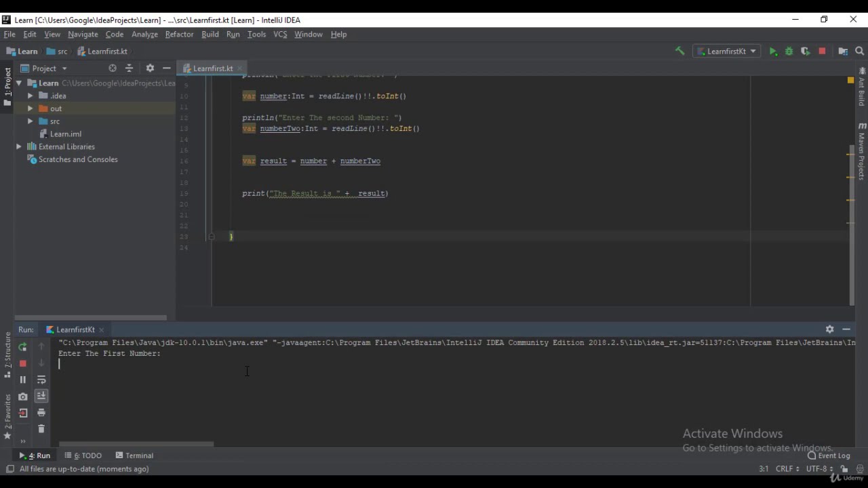868x488 pixels.
Task: Collapse the main function fold marker
Action: [x=212, y=237]
